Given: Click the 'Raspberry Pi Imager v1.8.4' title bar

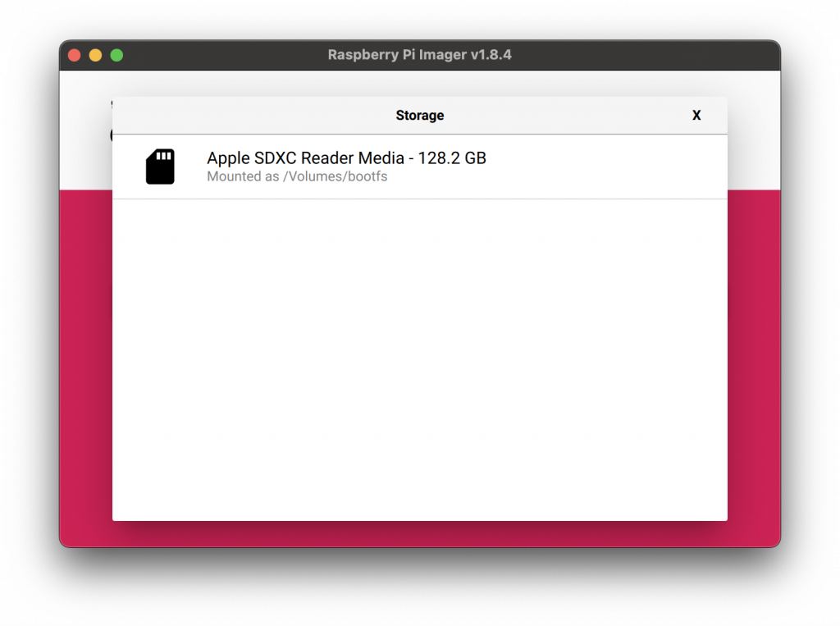Looking at the screenshot, I should click(419, 56).
